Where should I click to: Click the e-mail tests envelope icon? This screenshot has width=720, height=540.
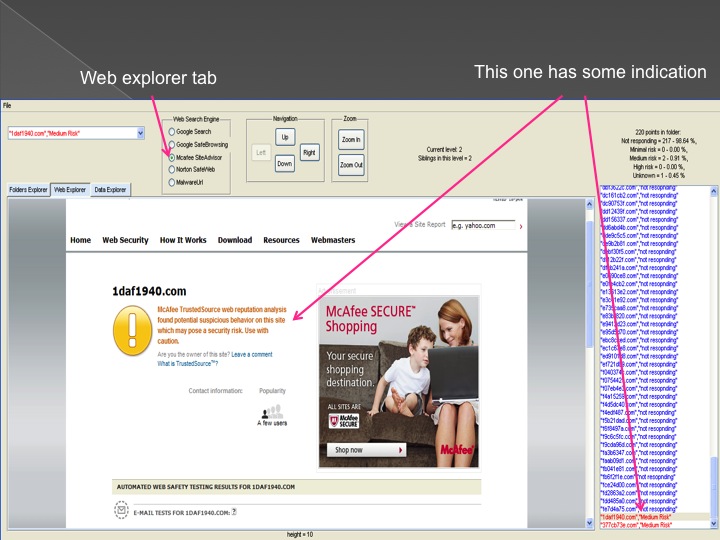pyautogui.click(x=121, y=510)
